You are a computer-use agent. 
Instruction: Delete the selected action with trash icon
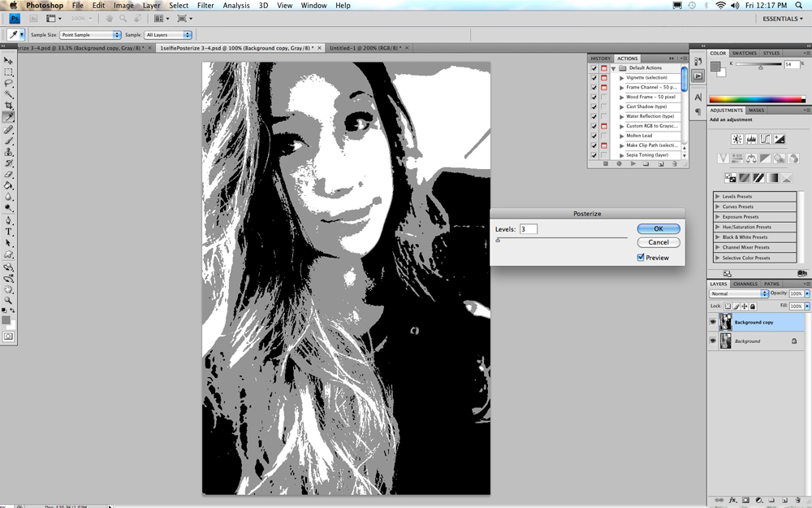674,164
